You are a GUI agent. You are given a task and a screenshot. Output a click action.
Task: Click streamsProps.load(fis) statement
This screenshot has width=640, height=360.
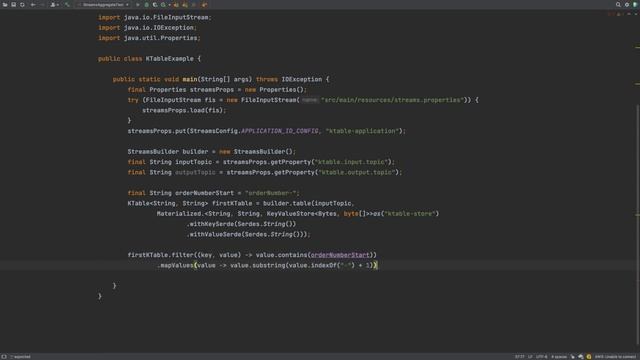point(184,110)
